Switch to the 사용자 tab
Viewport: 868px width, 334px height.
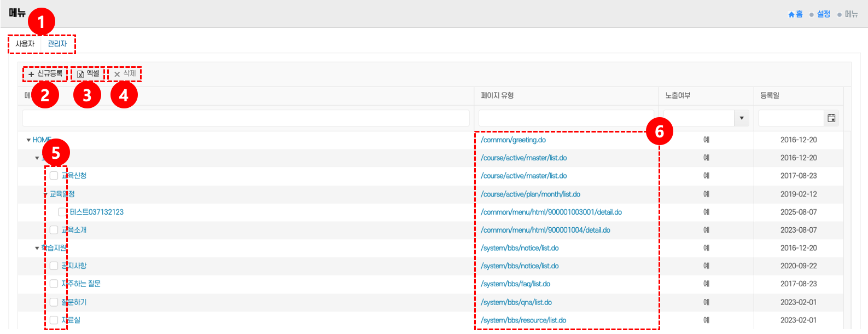click(x=25, y=44)
